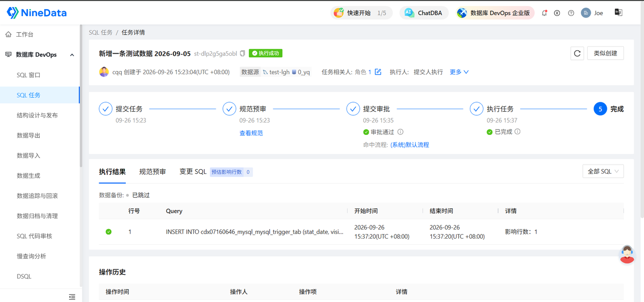
Task: Click the refresh icon button
Action: tap(577, 53)
